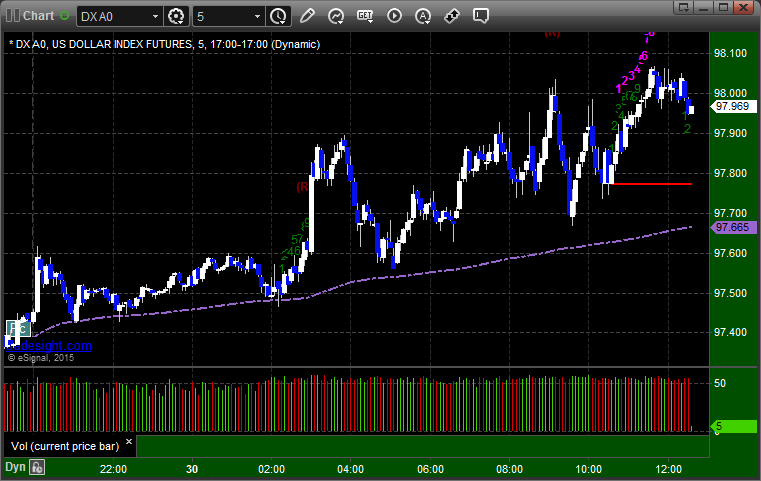Image resolution: width=761 pixels, height=481 pixels.
Task: Expand the DX A0 symbol dropdown
Action: 155,17
